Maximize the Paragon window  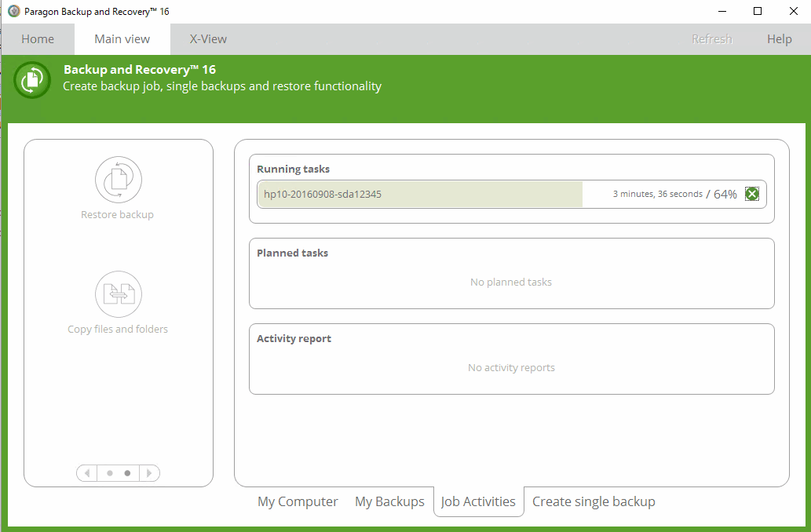coord(758,11)
